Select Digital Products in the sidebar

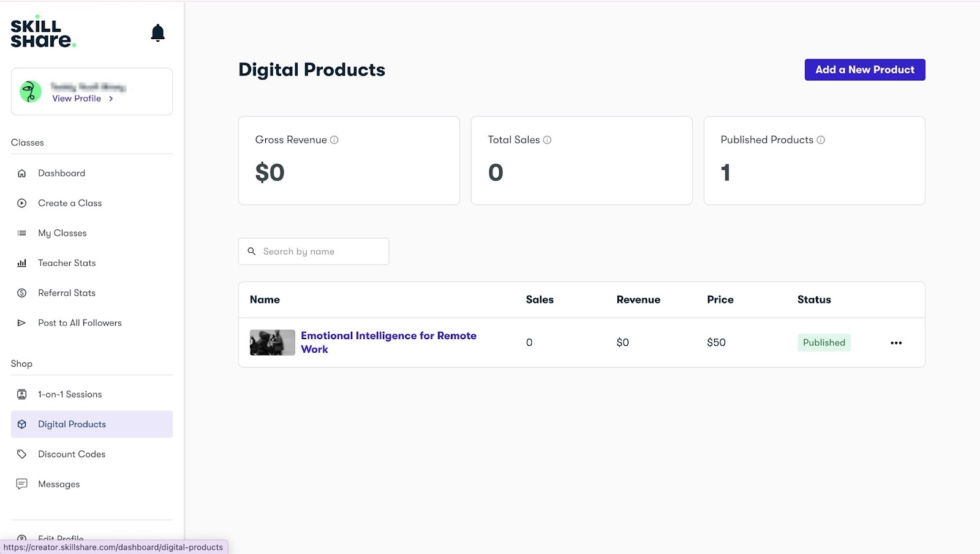coord(92,424)
